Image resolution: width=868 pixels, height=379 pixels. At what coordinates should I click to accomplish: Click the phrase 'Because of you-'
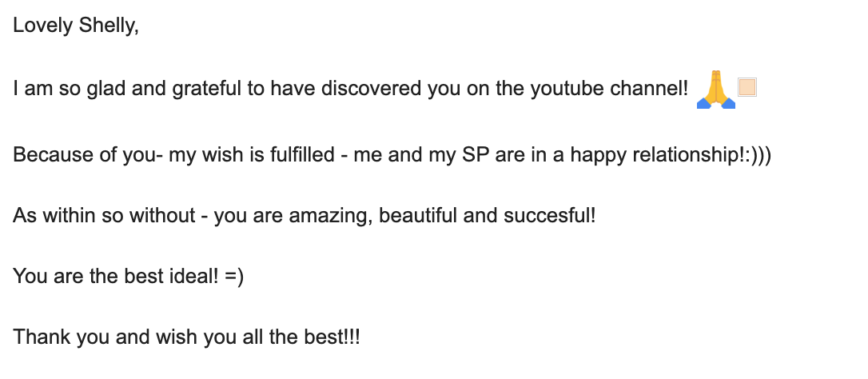point(88,154)
